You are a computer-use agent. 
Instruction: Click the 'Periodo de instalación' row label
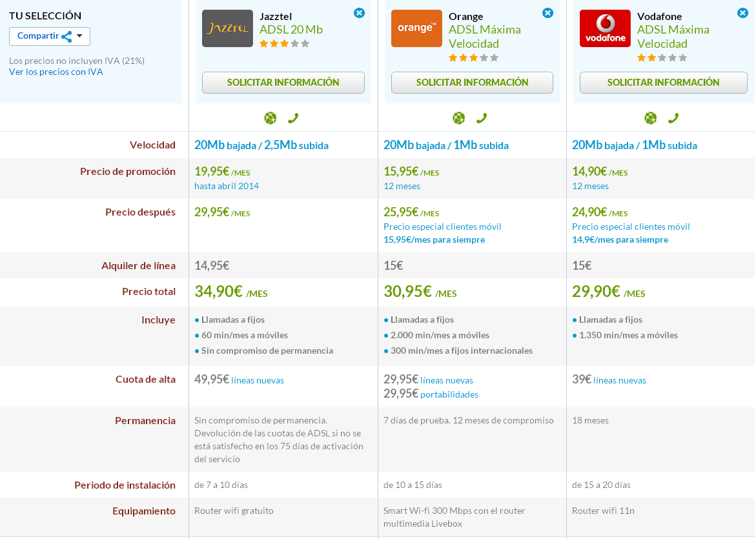(x=125, y=485)
